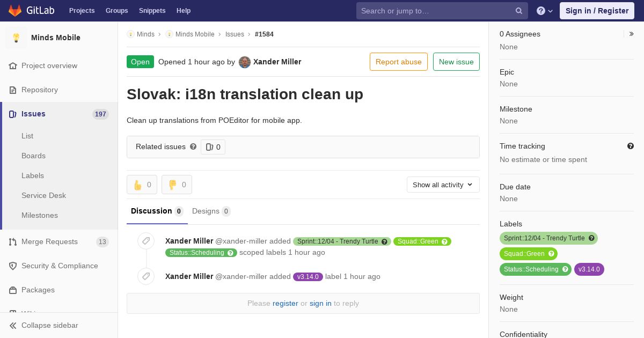The width and height of the screenshot is (644, 338).
Task: Open Labels in sidebar
Action: coord(33,175)
